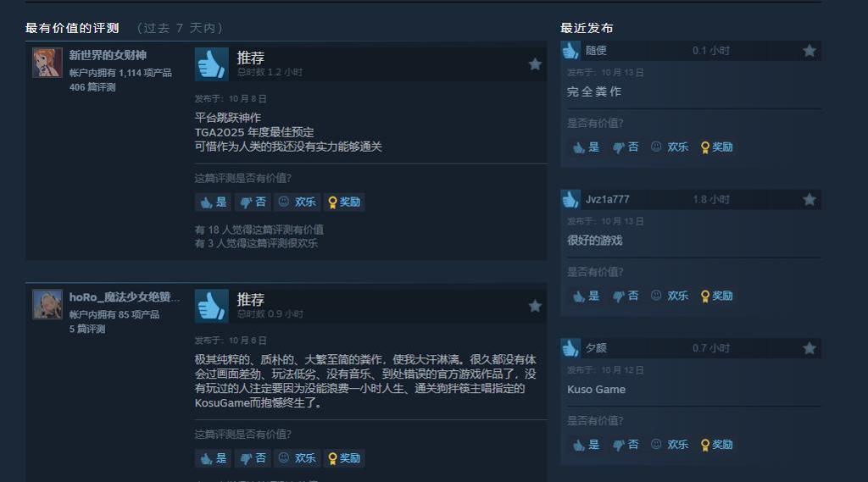Open hoRo_魔法少女绝赞 profile link
868x482 pixels.
pos(125,297)
